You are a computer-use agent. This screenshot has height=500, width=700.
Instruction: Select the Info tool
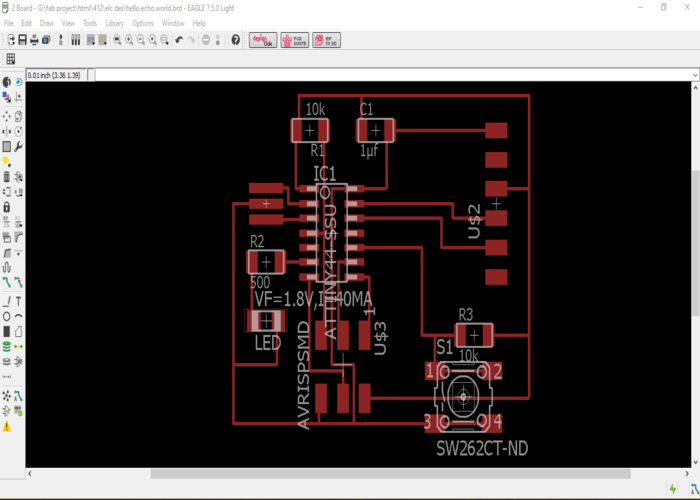pyautogui.click(x=7, y=82)
